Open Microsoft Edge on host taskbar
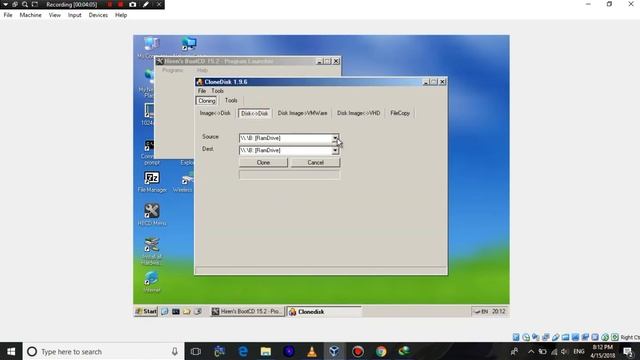 pos(243,351)
